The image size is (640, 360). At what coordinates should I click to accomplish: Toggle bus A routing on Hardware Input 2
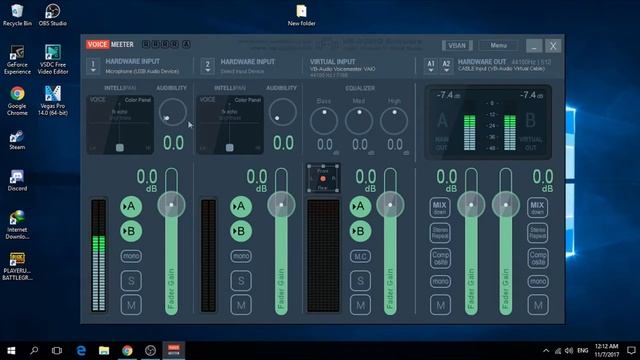coord(241,207)
